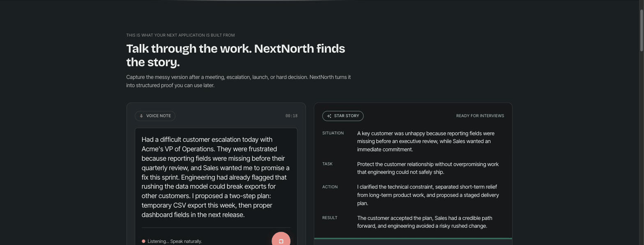Click result text 'The customer accepted the plan'
644x245 pixels.
[x=425, y=222]
